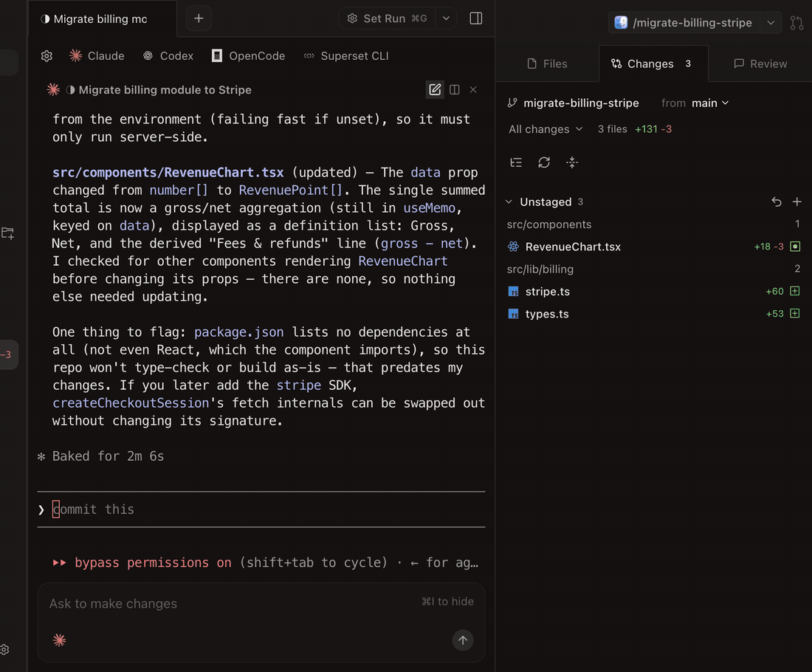Click the createCheckoutSession link
Viewport: 812px width, 672px height.
[131, 403]
